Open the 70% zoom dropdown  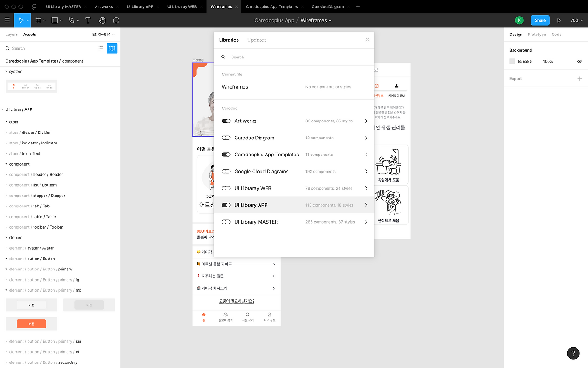point(576,20)
